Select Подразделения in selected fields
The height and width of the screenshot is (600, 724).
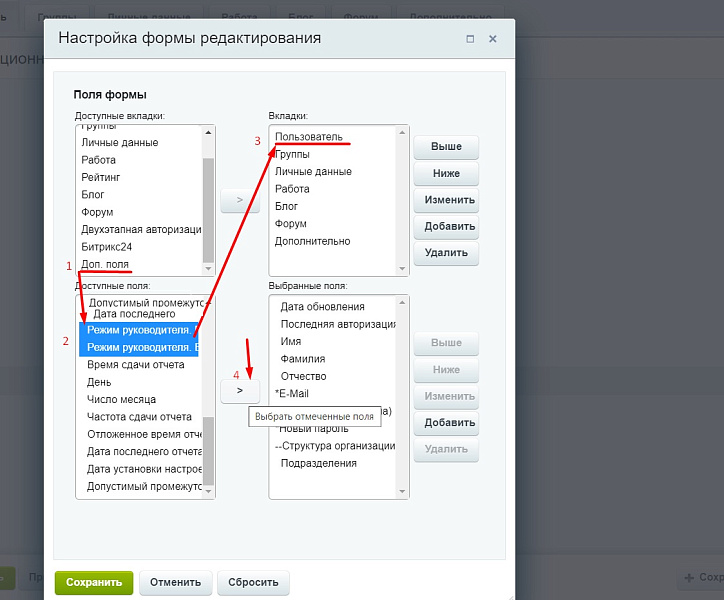tap(319, 463)
